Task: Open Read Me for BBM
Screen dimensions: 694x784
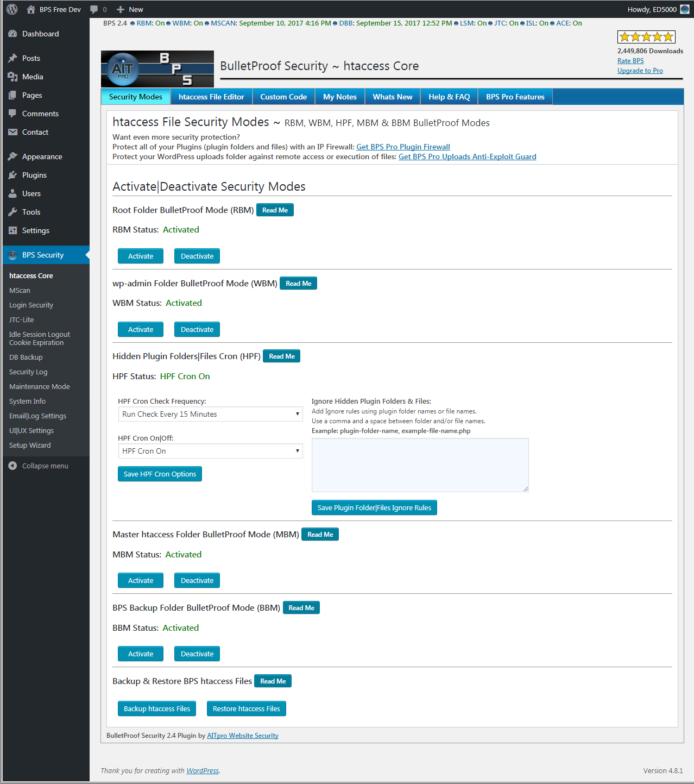Action: coord(301,608)
